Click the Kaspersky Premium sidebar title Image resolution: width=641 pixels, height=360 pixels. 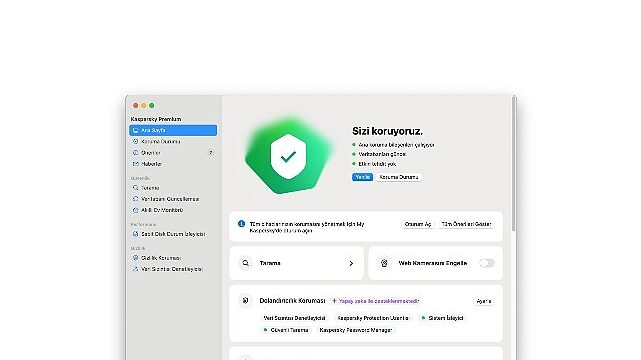[x=156, y=119]
